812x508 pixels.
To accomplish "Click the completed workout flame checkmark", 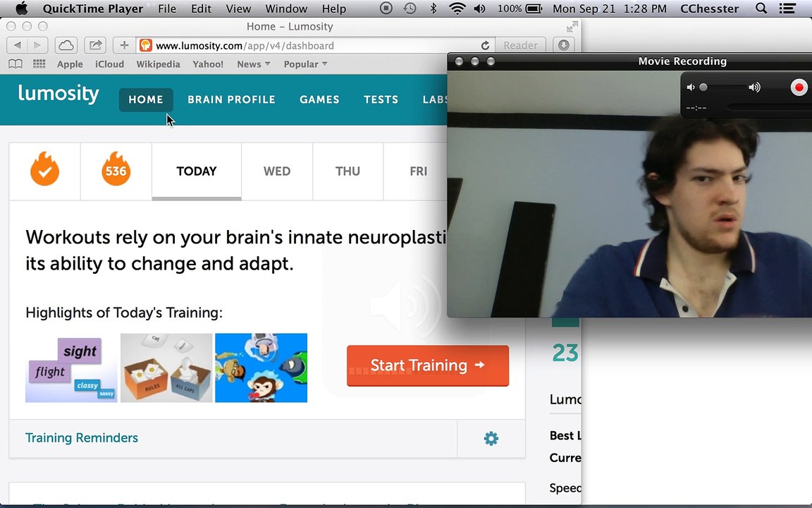I will pyautogui.click(x=44, y=170).
